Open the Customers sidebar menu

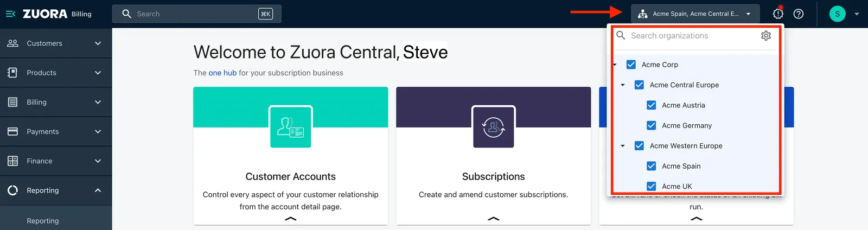(x=56, y=43)
